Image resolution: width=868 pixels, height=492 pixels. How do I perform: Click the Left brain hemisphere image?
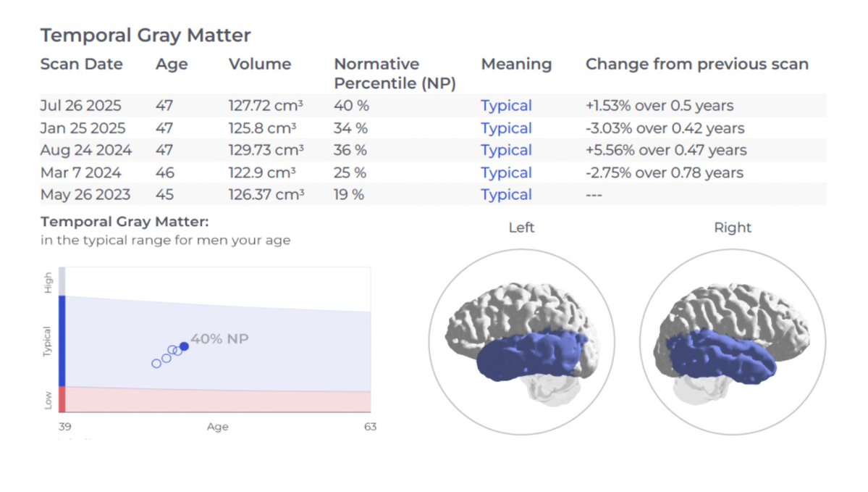521,342
